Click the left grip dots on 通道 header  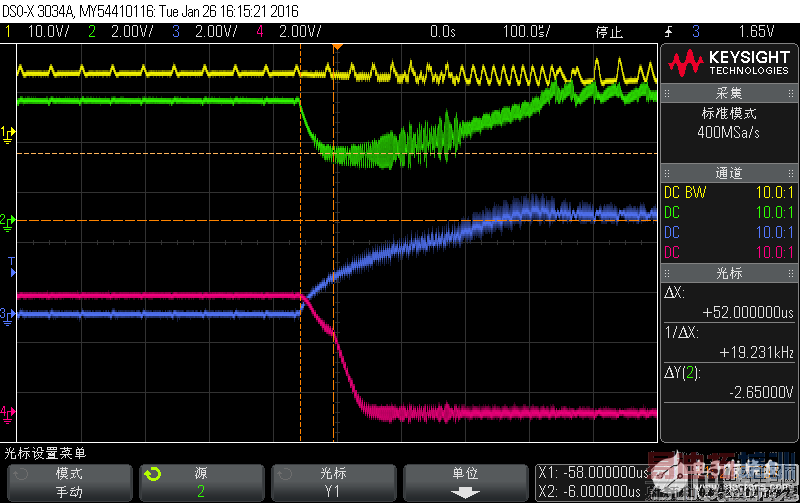point(667,173)
